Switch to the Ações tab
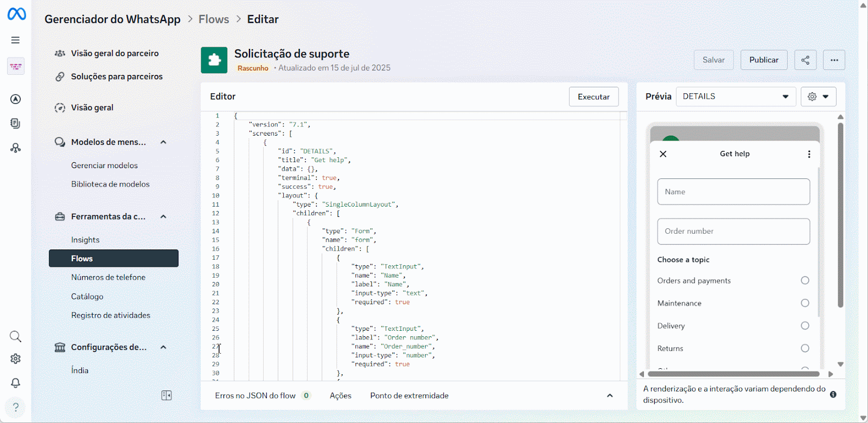Screen dimensions: 868x423 point(341,395)
